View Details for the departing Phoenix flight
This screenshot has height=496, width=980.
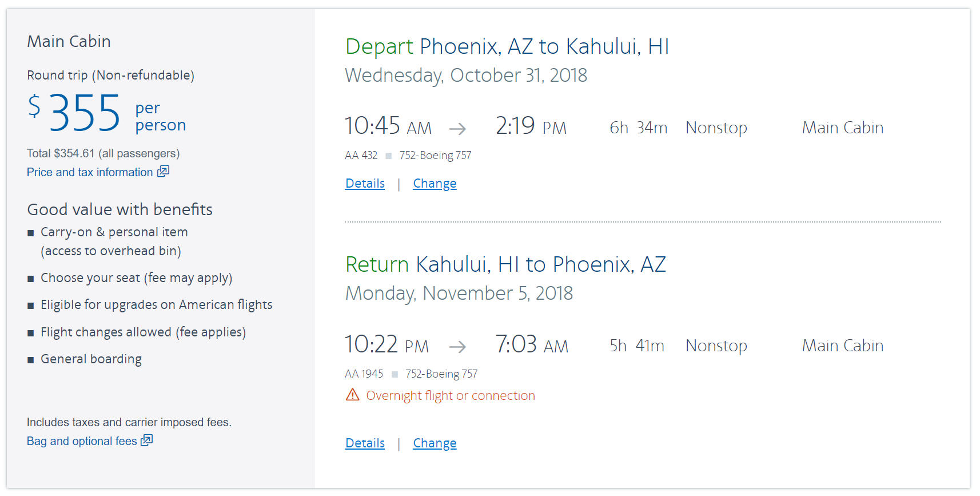tap(365, 184)
